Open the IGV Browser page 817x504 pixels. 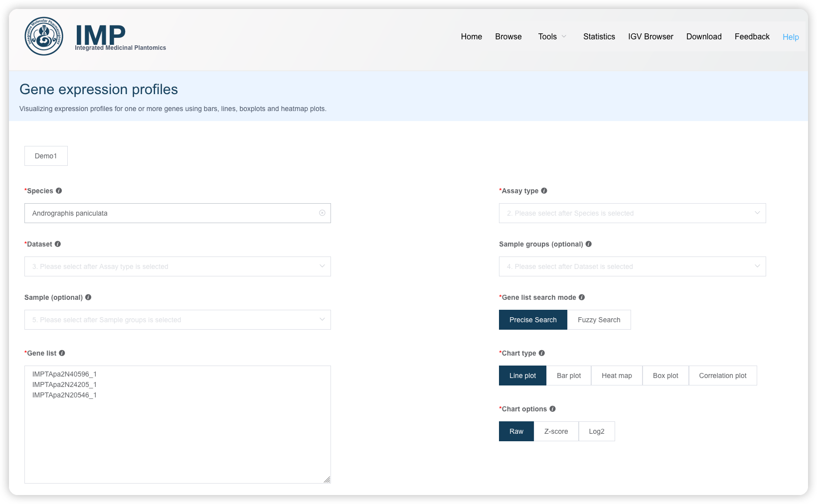click(x=651, y=36)
